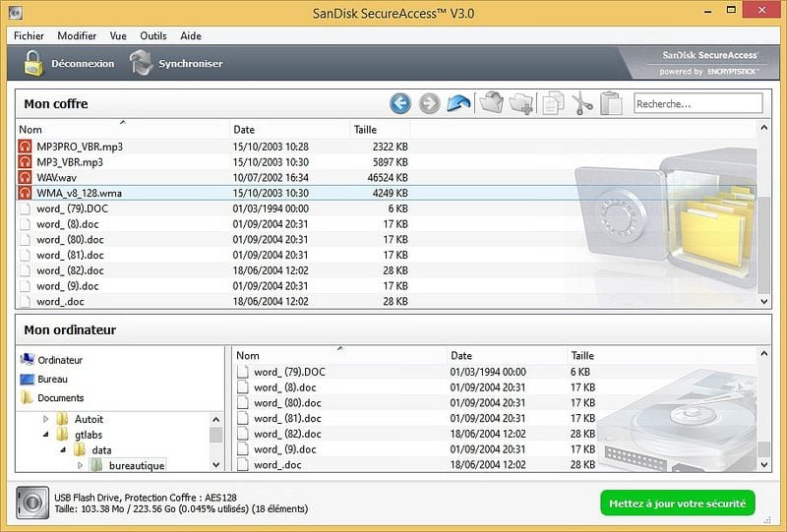Click the Déconnexion label
The height and width of the screenshot is (532, 787).
[83, 64]
